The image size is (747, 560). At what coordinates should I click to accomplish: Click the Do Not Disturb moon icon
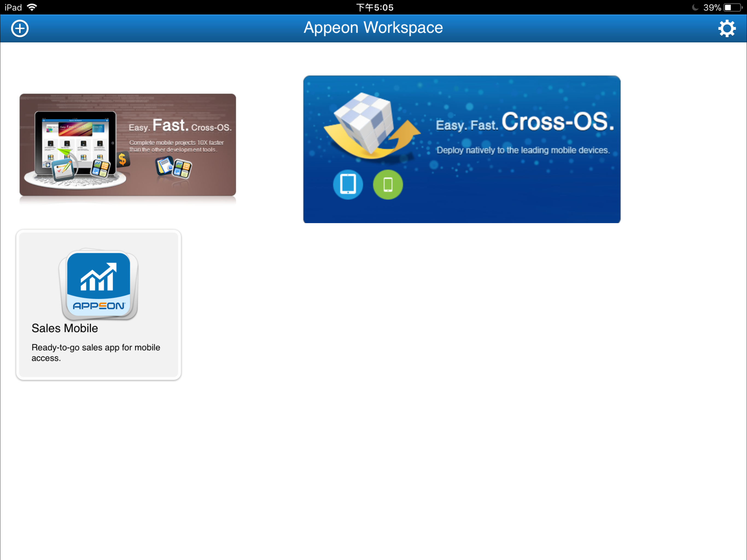point(695,7)
